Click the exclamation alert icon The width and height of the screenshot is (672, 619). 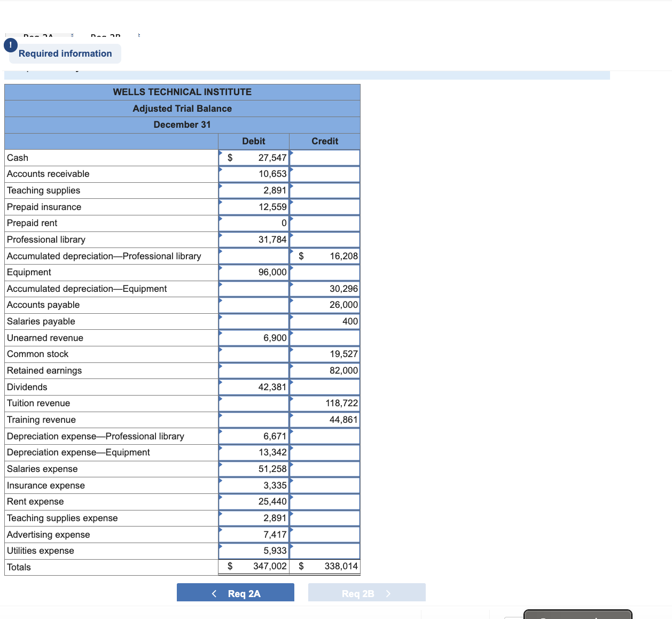pyautogui.click(x=10, y=45)
